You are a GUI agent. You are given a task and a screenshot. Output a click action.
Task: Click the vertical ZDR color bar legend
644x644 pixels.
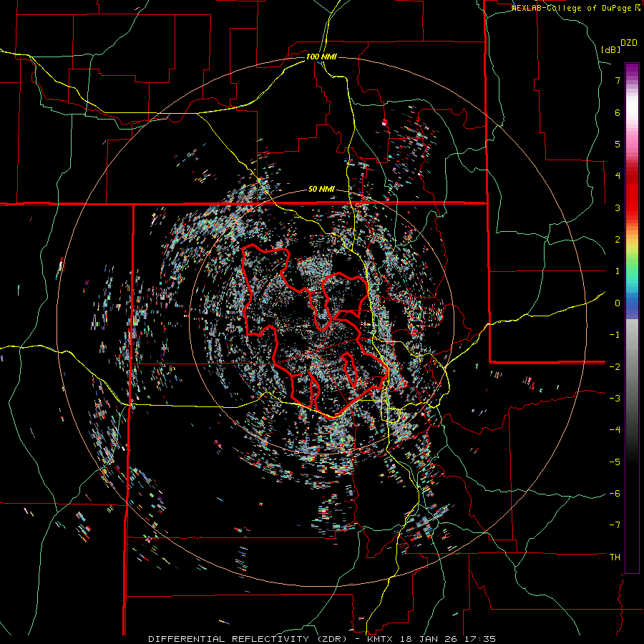(632, 318)
